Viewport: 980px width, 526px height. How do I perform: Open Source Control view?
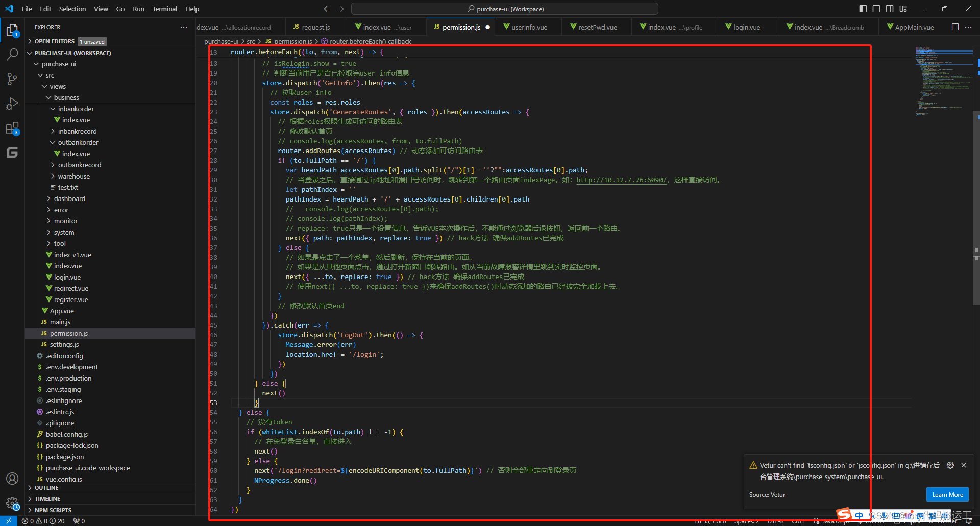(x=12, y=79)
